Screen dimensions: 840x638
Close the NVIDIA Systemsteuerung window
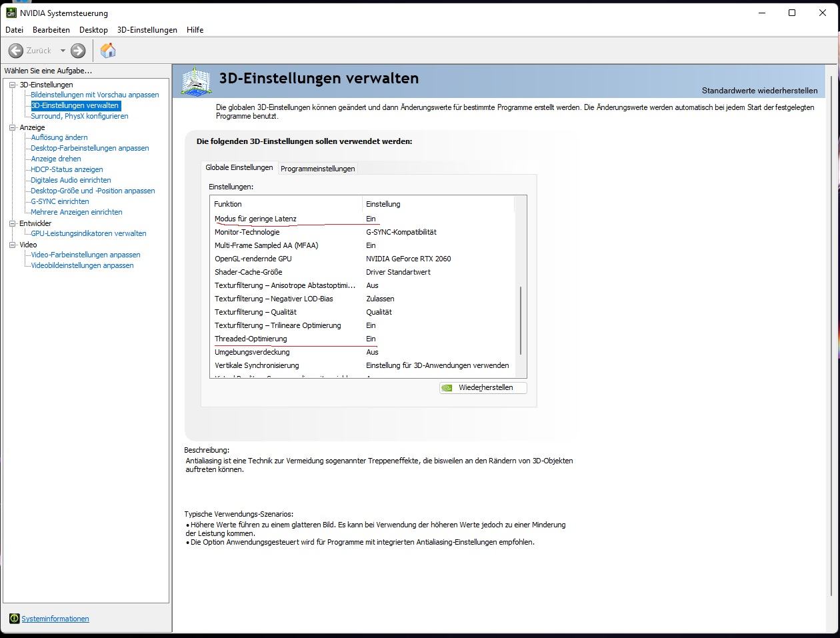tap(823, 13)
